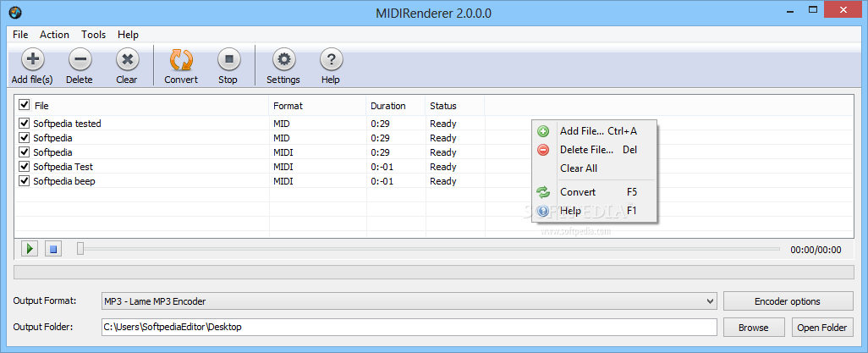Open the Action menu
Image resolution: width=868 pixels, height=353 pixels.
coord(54,35)
